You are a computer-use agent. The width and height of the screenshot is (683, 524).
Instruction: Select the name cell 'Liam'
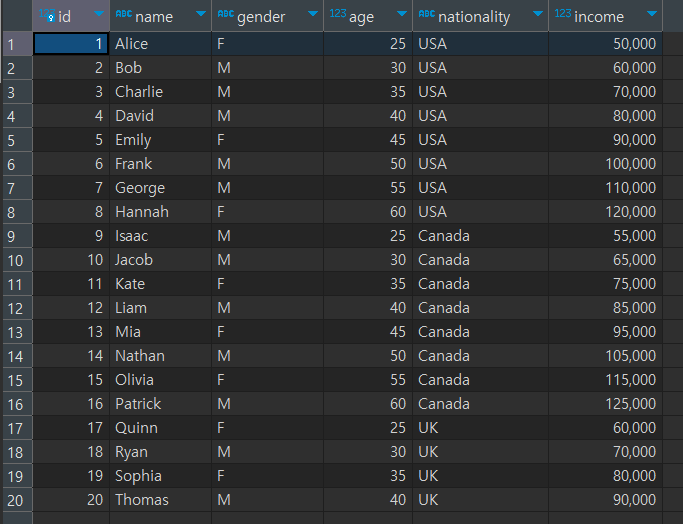click(x=160, y=308)
